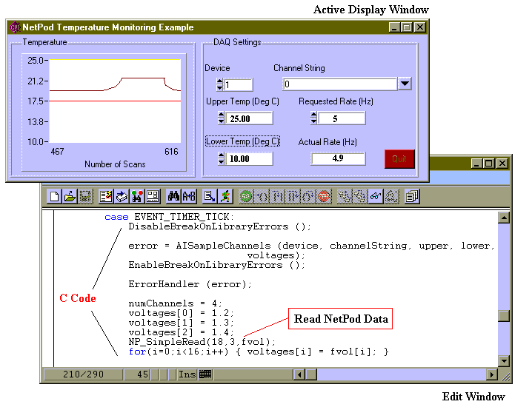
Task: Click the Device number input field
Action: [238, 84]
